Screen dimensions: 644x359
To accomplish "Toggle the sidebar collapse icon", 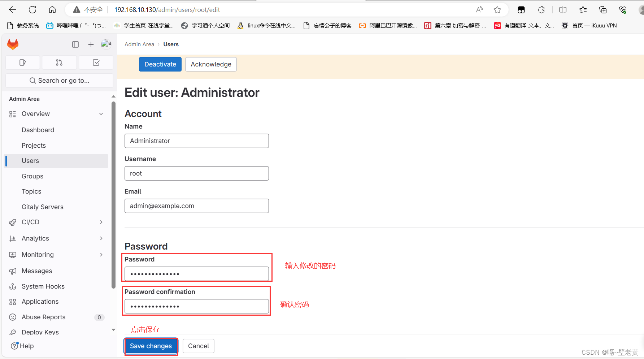I will coord(75,44).
